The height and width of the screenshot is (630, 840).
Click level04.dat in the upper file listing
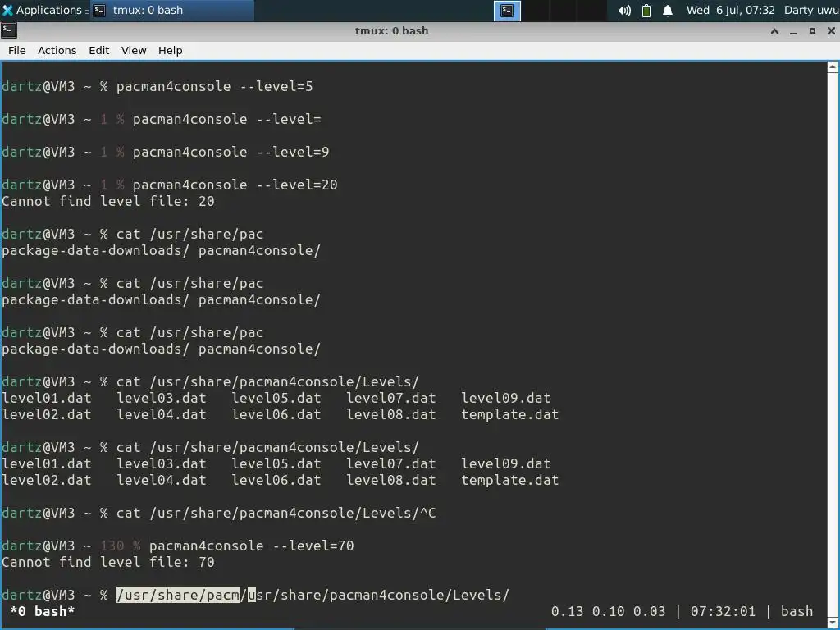162,414
